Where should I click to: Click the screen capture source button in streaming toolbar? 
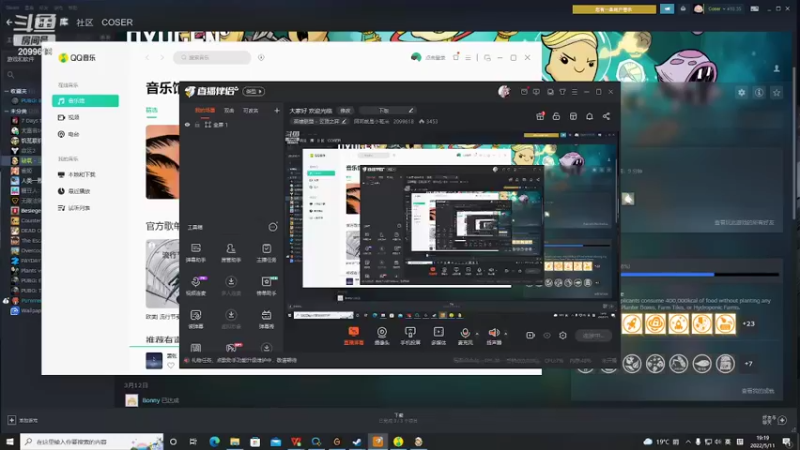pos(353,336)
